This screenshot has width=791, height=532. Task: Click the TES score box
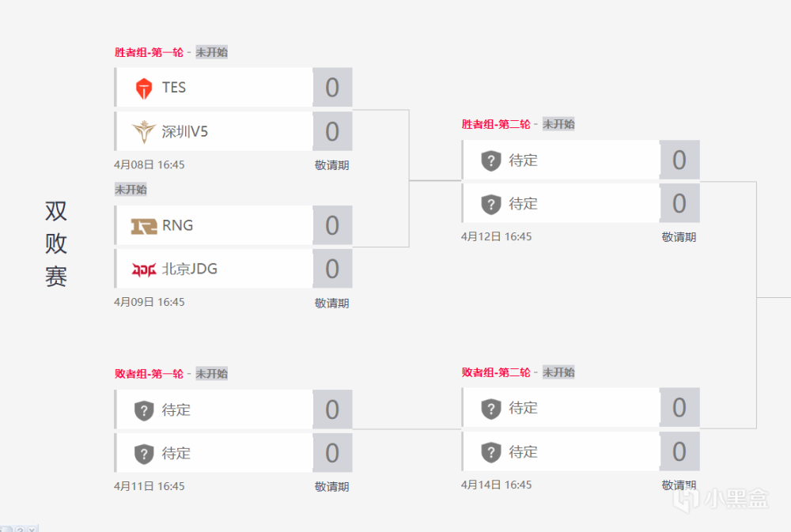tap(332, 88)
